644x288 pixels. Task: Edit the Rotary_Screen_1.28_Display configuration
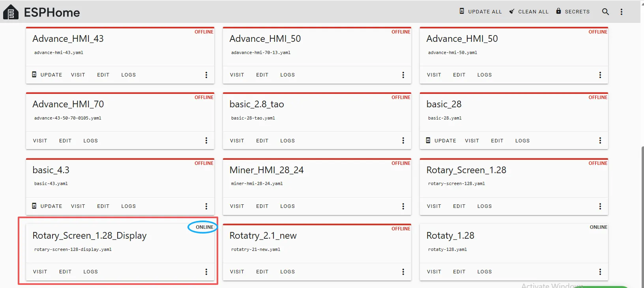[65, 272]
